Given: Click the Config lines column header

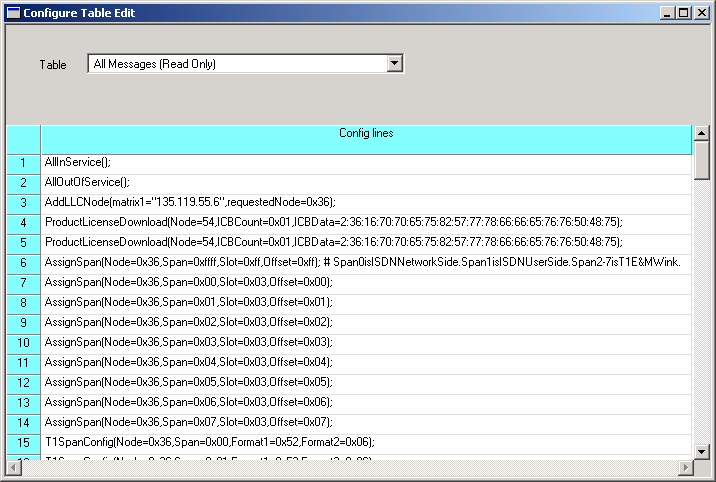Looking at the screenshot, I should click(366, 133).
